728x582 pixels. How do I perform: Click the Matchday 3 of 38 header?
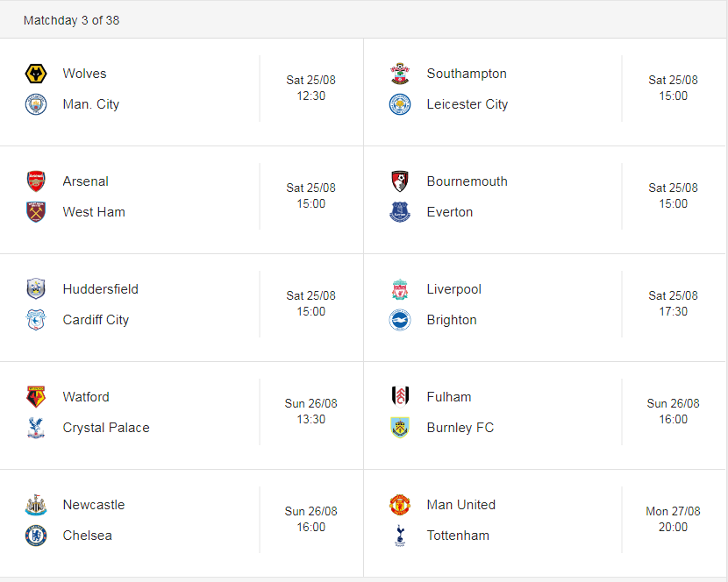tap(72, 20)
